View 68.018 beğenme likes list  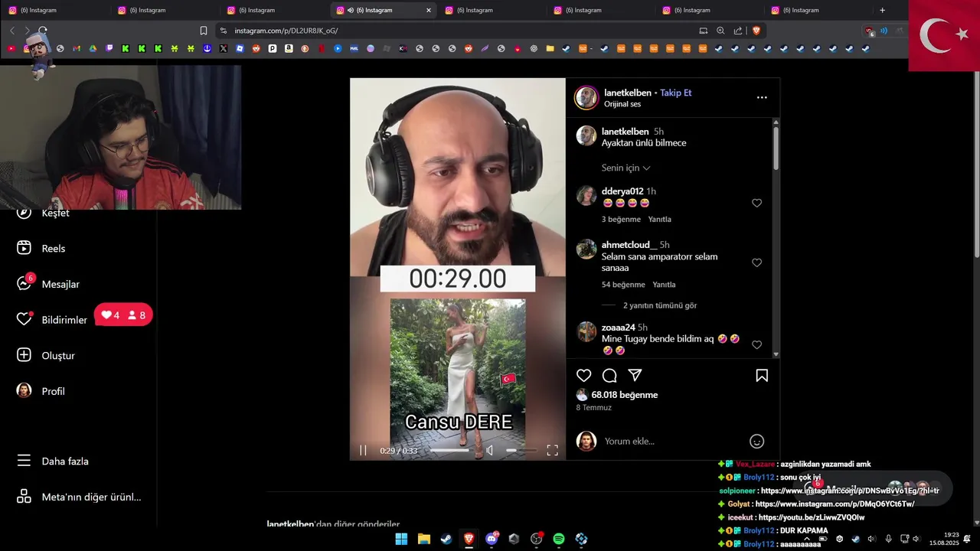click(624, 395)
